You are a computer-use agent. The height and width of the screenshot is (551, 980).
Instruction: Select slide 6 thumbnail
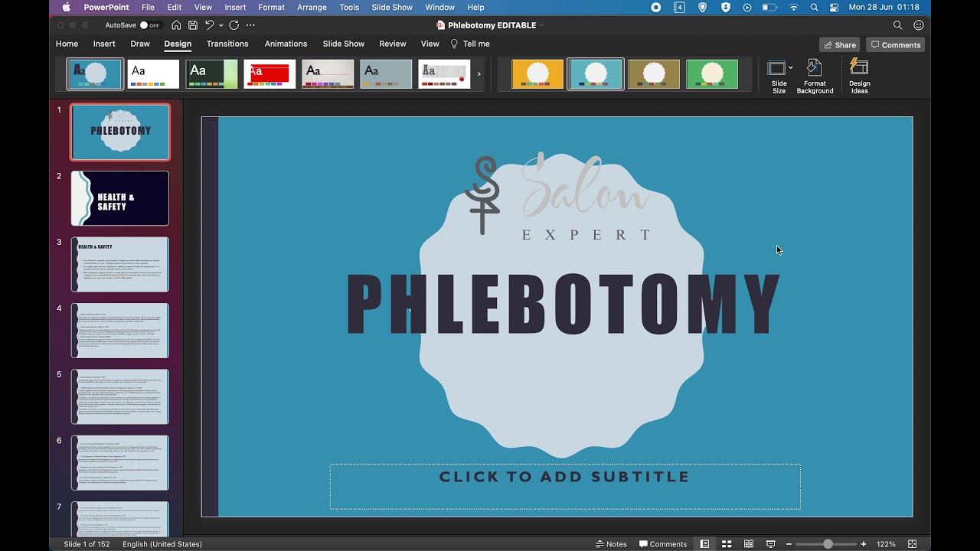coord(120,463)
